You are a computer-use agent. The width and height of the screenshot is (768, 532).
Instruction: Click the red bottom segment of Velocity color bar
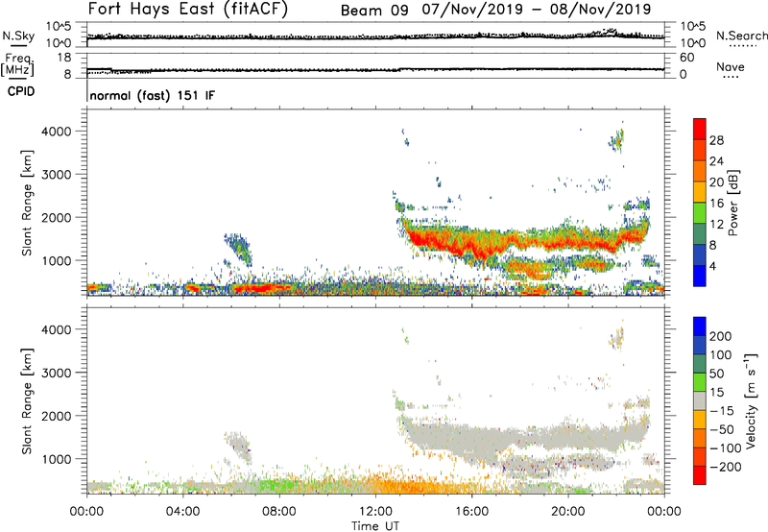pos(700,475)
